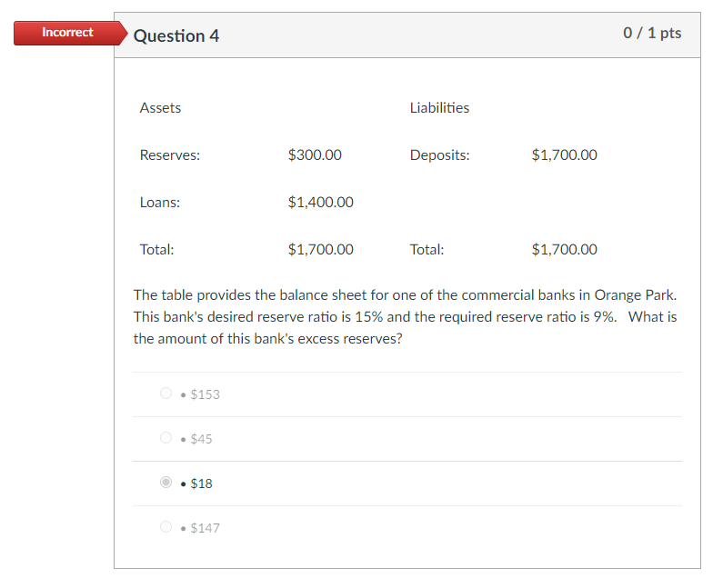This screenshot has height=588, width=723.
Task: Click the Reserves: label
Action: (x=170, y=154)
